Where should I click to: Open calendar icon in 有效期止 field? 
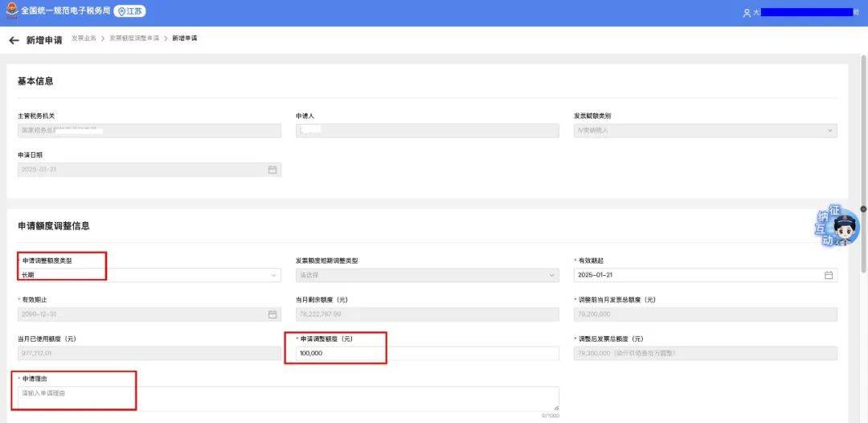click(272, 314)
